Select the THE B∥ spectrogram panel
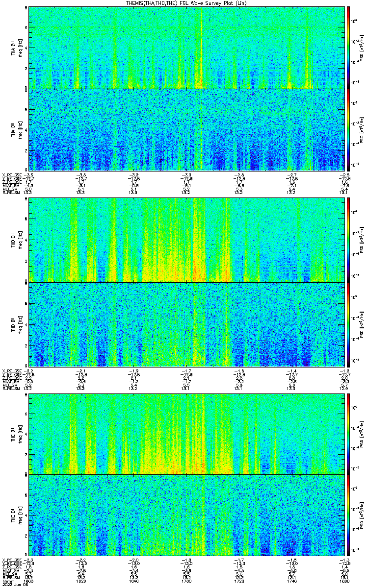Viewport: 368px width, 588px height. (x=187, y=515)
